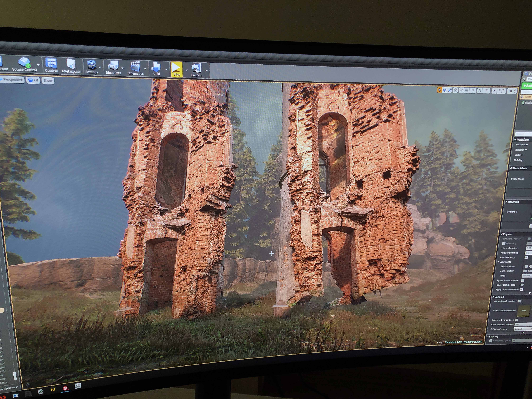
Task: Toggle the Enable Gravity checkbox
Action: click(x=526, y=257)
